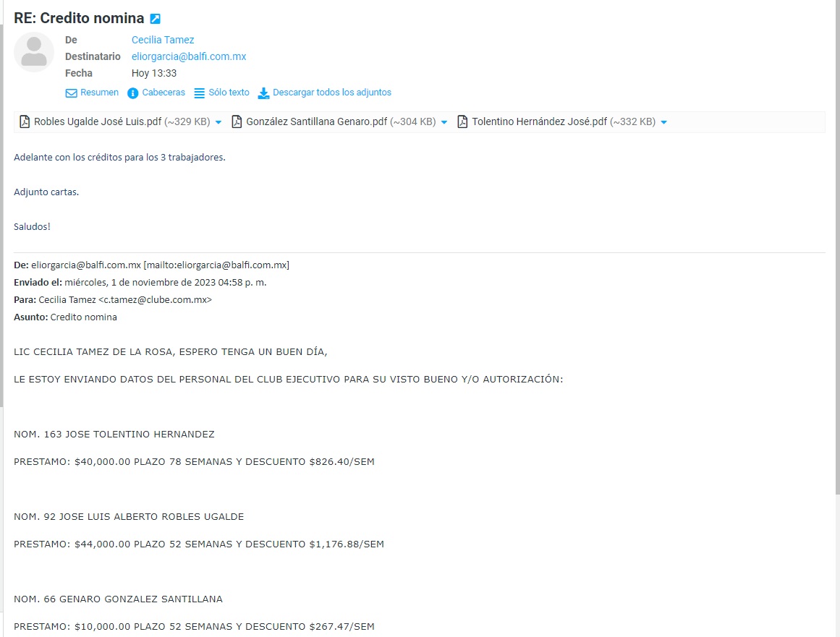This screenshot has height=637, width=840.
Task: Show message headers via Cabeceras
Action: point(164,92)
